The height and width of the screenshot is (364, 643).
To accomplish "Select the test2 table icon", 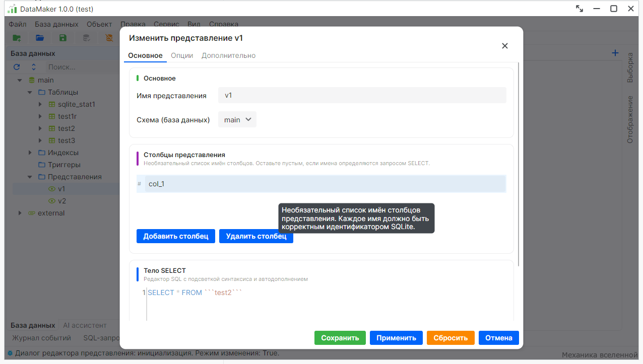I will click(x=52, y=128).
